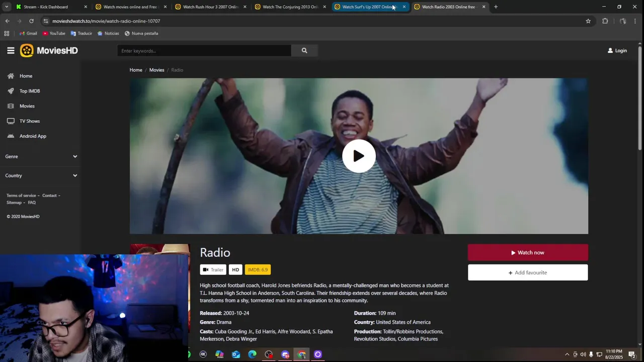The height and width of the screenshot is (362, 644).
Task: Switch to Watch The Conjuring 2013 tab
Action: (x=290, y=7)
